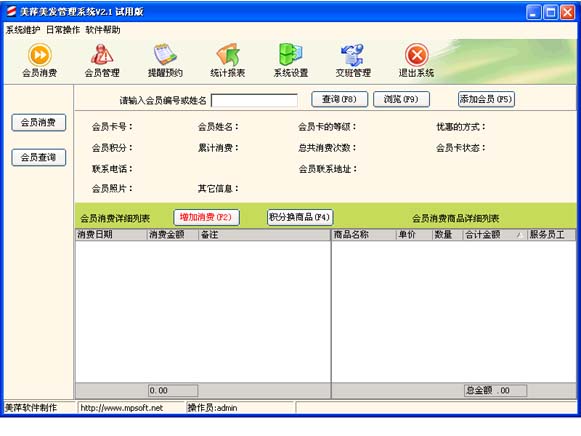Open the 会员消费 toolbar icon
Image resolution: width=581 pixels, height=436 pixels.
tap(40, 60)
